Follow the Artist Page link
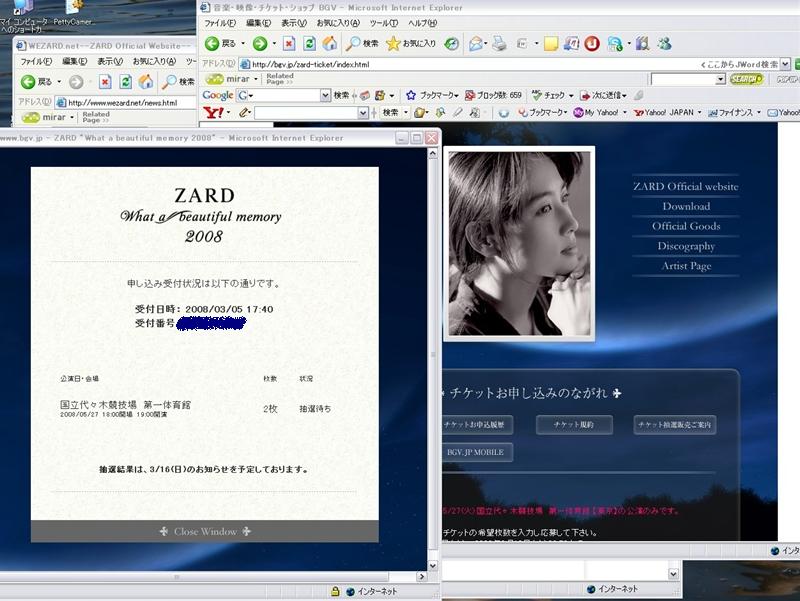The width and height of the screenshot is (800, 601). pos(686,266)
